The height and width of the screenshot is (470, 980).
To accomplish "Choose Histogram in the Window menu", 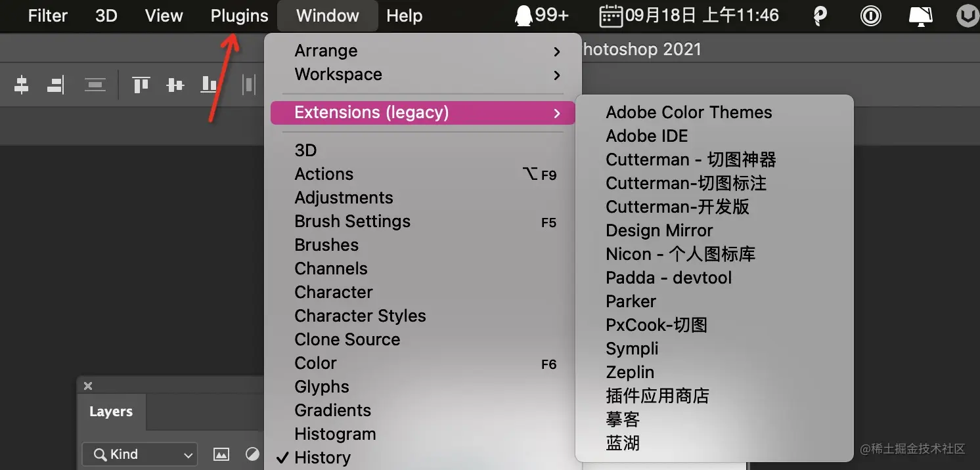I will click(423, 434).
